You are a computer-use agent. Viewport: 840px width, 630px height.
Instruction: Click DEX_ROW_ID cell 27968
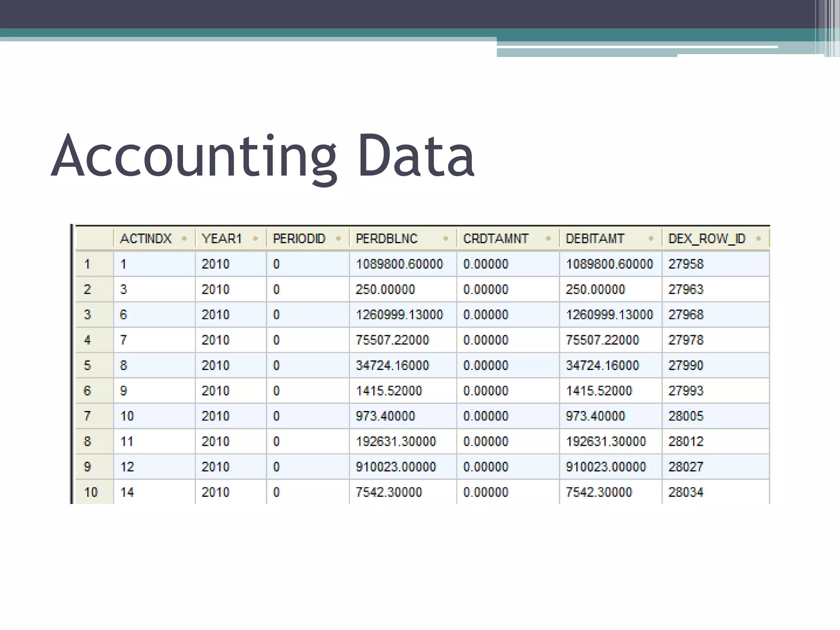(x=716, y=315)
